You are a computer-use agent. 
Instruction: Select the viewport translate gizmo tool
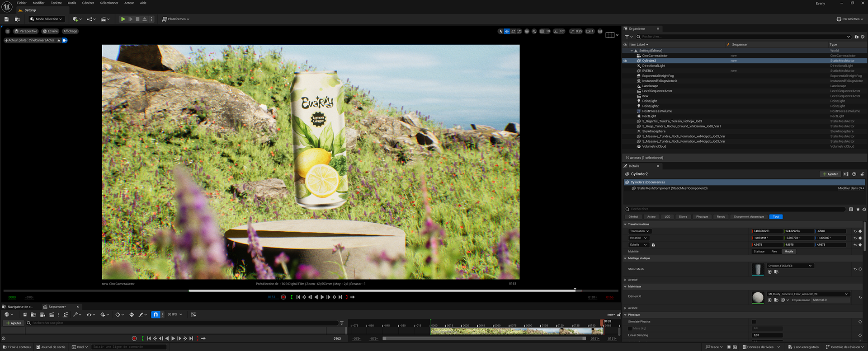[x=507, y=31]
